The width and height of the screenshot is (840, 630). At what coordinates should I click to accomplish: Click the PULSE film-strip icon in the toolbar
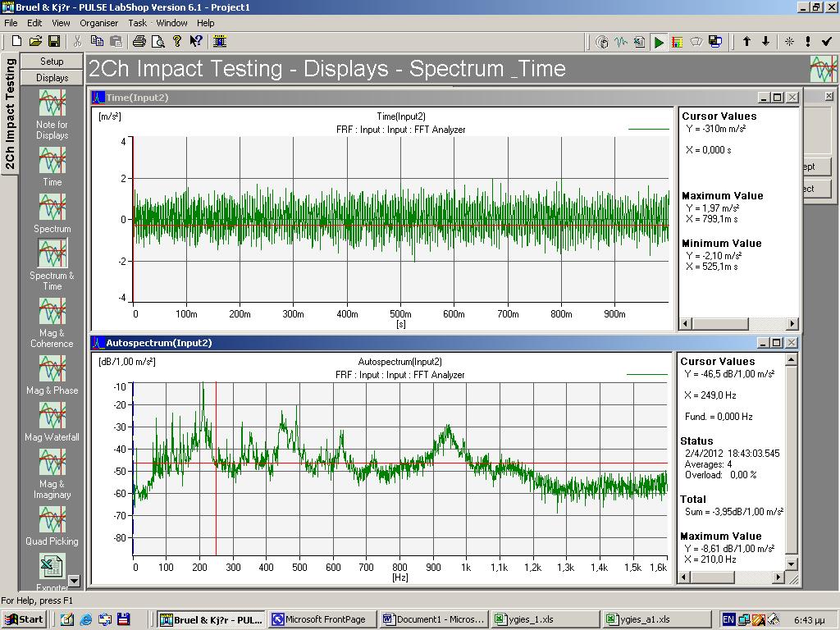(220, 41)
